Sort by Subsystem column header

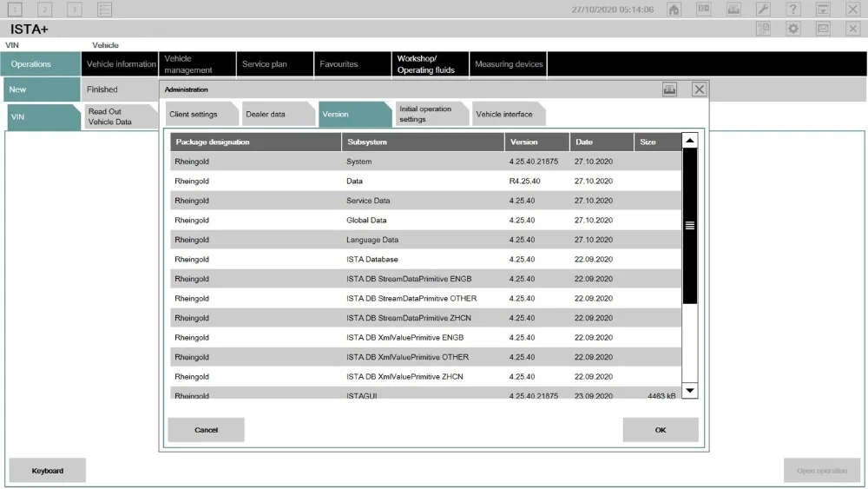point(423,142)
